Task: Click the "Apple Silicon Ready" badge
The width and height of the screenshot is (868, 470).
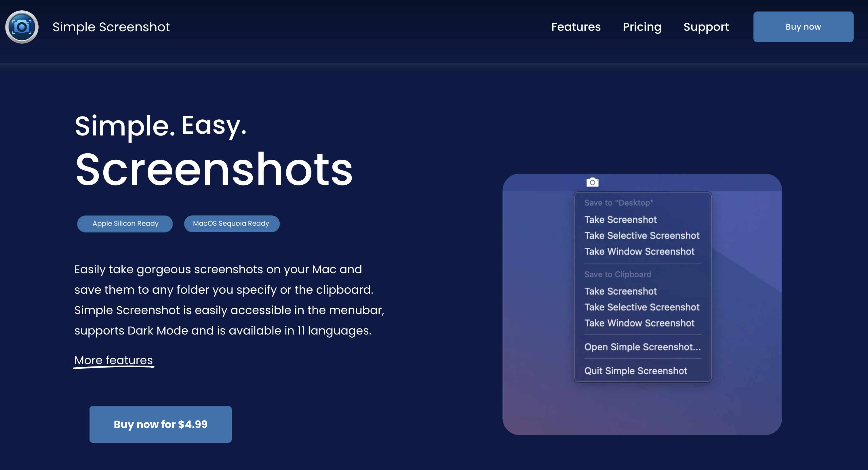Action: coord(125,223)
